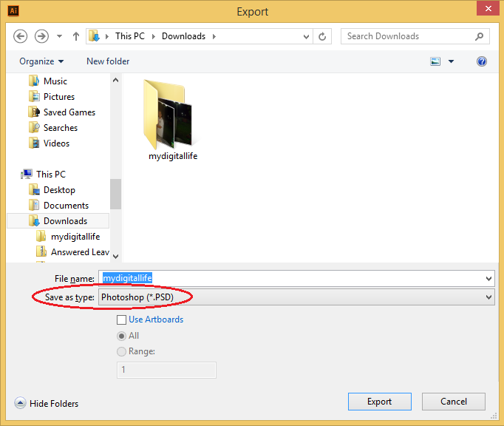The image size is (504, 426).
Task: Click the Range value field showing 1
Action: point(166,370)
